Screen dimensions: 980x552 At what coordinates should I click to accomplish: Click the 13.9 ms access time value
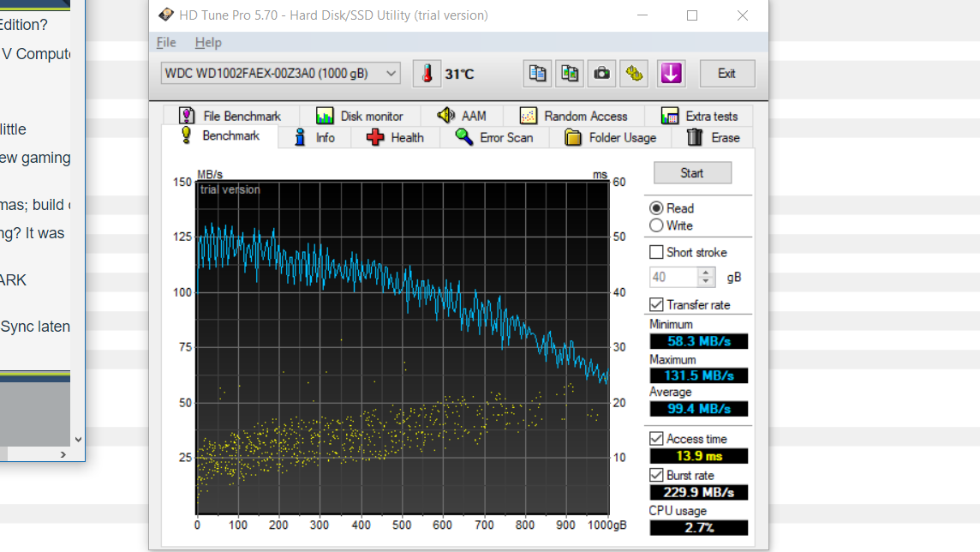click(699, 456)
